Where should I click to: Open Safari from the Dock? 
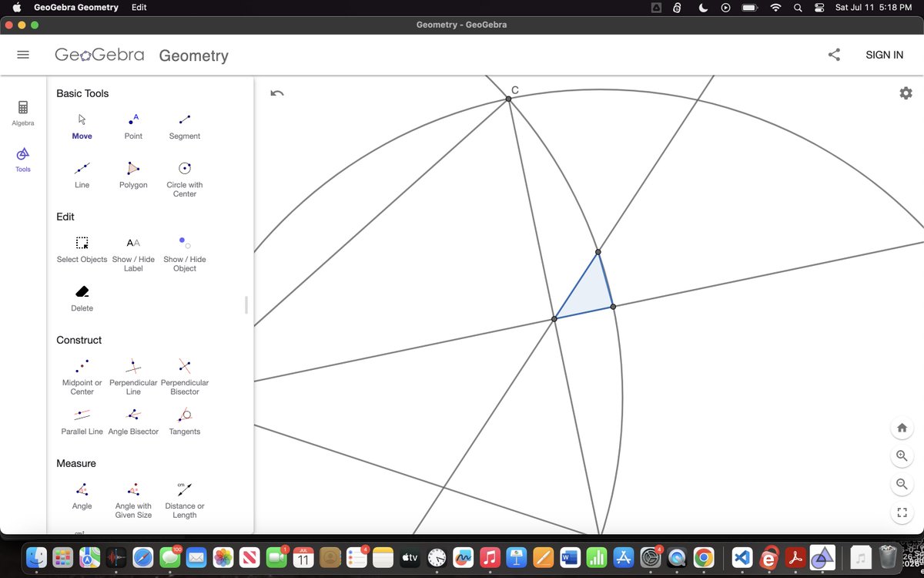pyautogui.click(x=142, y=556)
